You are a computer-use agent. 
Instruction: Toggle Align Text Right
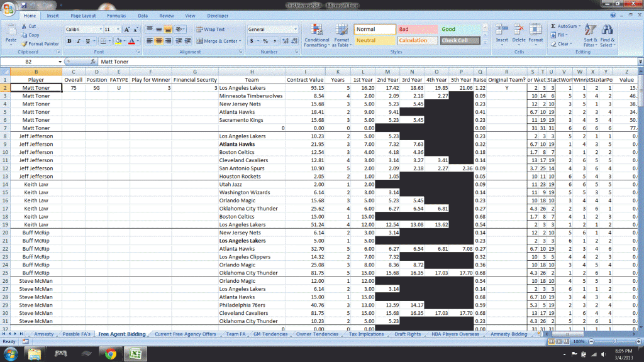167,41
